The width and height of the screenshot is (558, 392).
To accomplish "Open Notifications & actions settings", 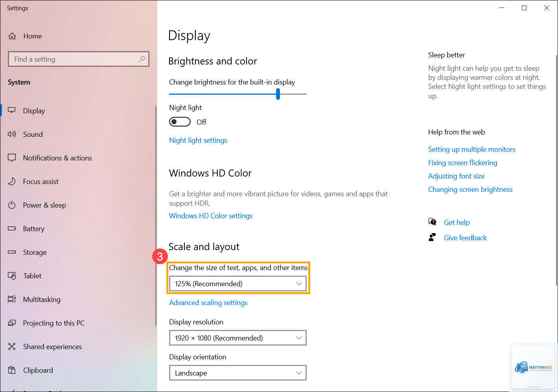I will pyautogui.click(x=57, y=158).
